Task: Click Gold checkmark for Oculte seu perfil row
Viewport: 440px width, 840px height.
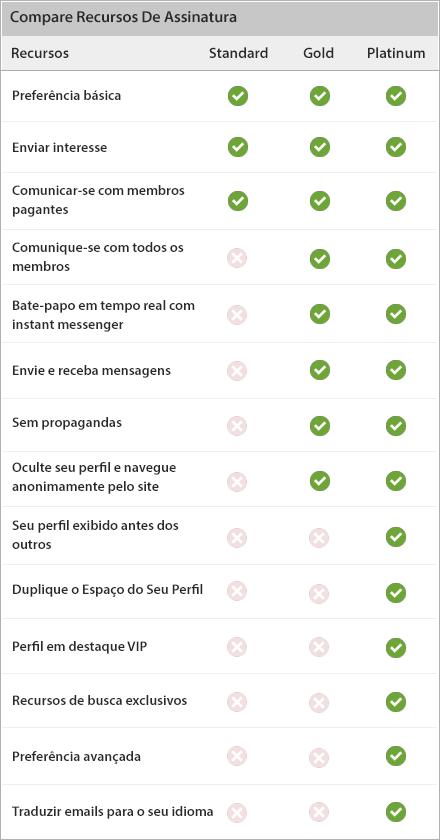Action: 319,481
